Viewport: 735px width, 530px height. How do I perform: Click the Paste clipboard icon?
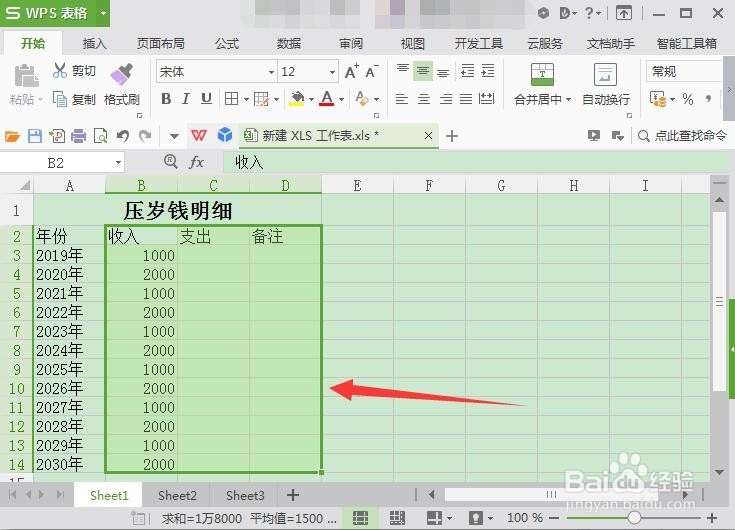click(26, 76)
